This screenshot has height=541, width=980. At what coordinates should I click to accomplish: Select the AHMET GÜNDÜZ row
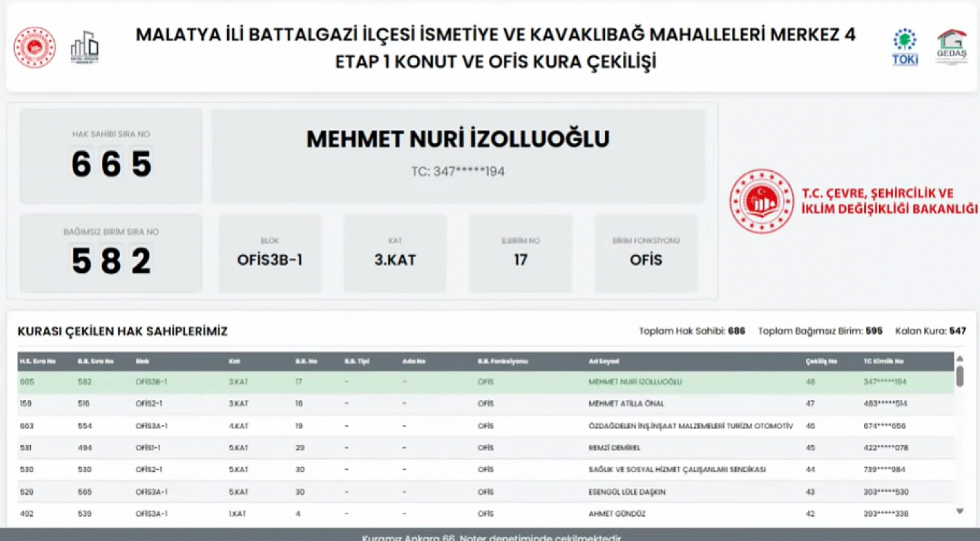point(408,513)
